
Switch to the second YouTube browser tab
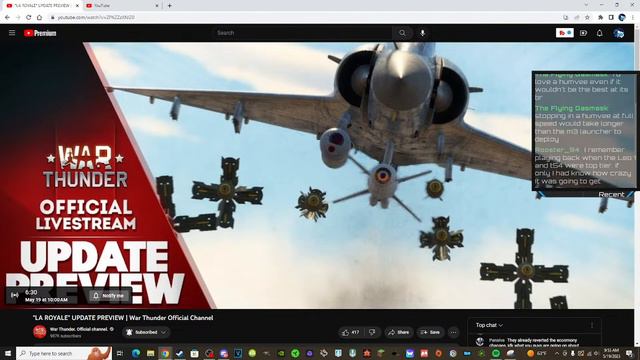pos(122,6)
